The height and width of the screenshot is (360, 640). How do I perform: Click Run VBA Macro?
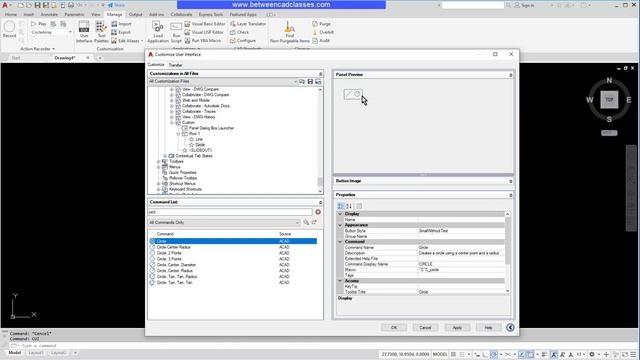(203, 41)
